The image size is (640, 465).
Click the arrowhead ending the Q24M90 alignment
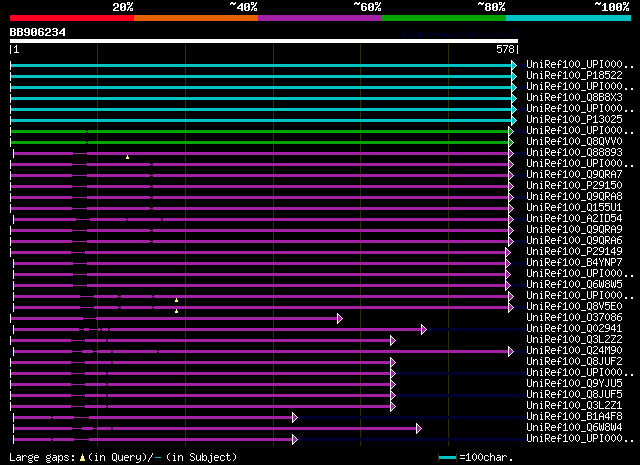point(511,352)
